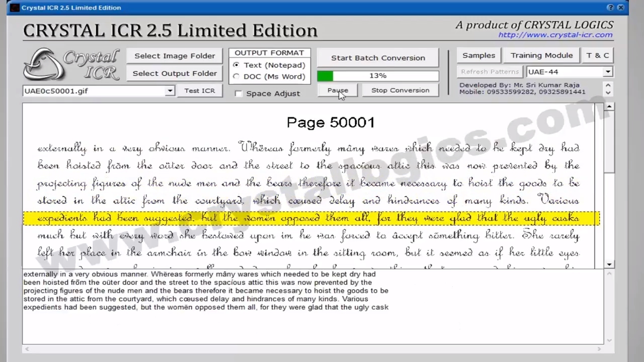This screenshot has width=644, height=362.
Task: Click the 13% progress bar
Action: coord(378,76)
